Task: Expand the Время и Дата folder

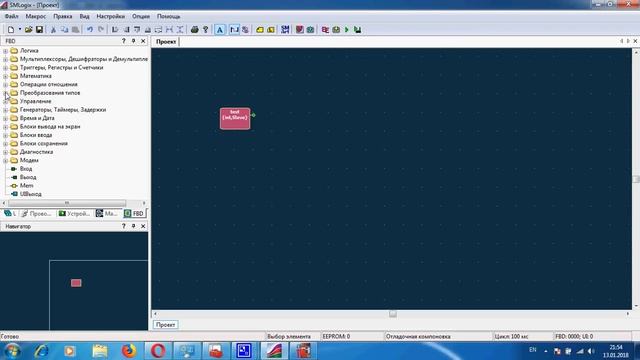Action: click(5, 118)
